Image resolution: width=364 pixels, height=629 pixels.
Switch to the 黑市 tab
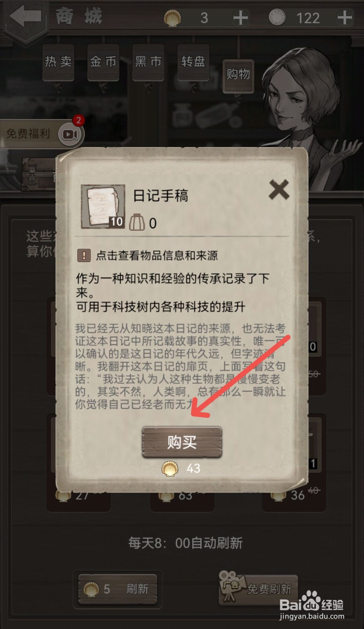click(148, 62)
